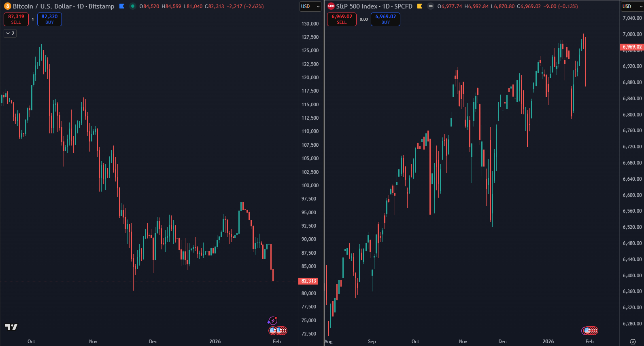Viewport: 644px width, 346px height.
Task: Click the 2026 label on Bitcoin time axis
Action: (215, 342)
